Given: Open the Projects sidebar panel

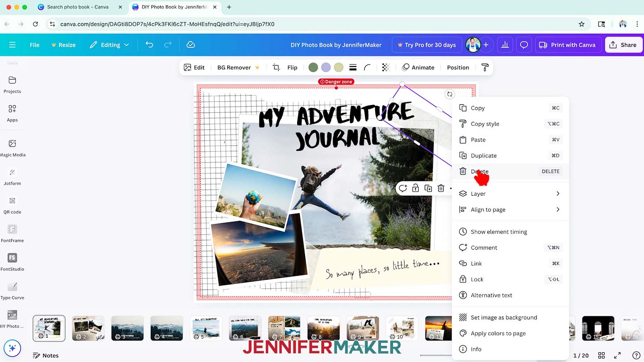Looking at the screenshot, I should tap(12, 85).
